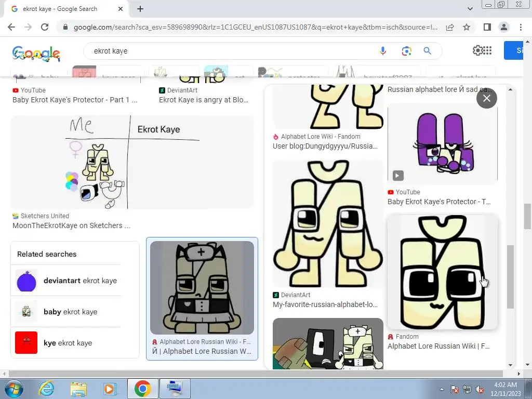Expand the tab search dropdown arrow
Viewport: 532px width, 399px height.
[x=470, y=9]
